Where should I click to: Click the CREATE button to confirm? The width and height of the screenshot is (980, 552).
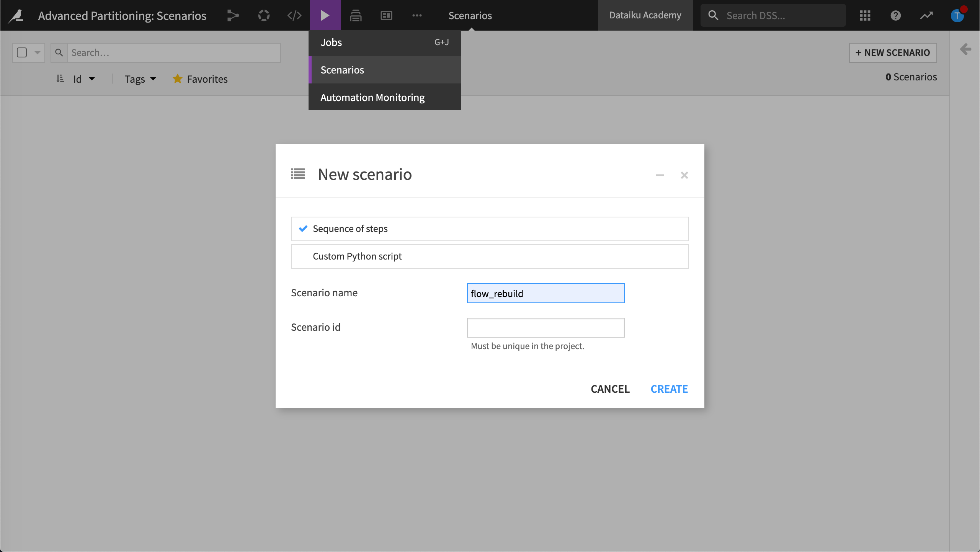coord(669,389)
